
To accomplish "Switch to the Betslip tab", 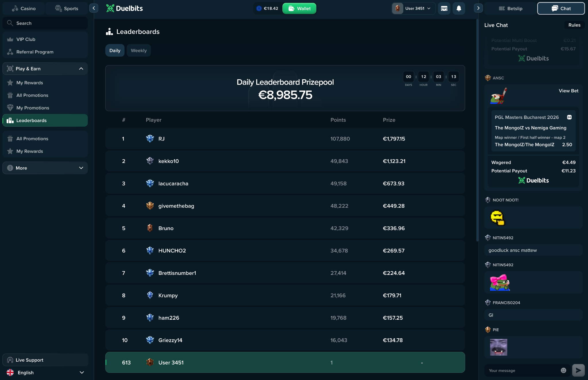I will 510,8.
